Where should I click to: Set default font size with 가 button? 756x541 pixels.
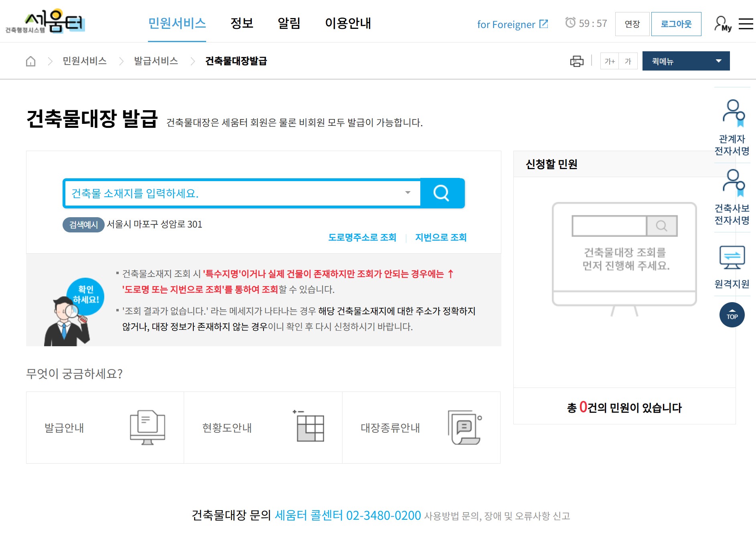[628, 61]
